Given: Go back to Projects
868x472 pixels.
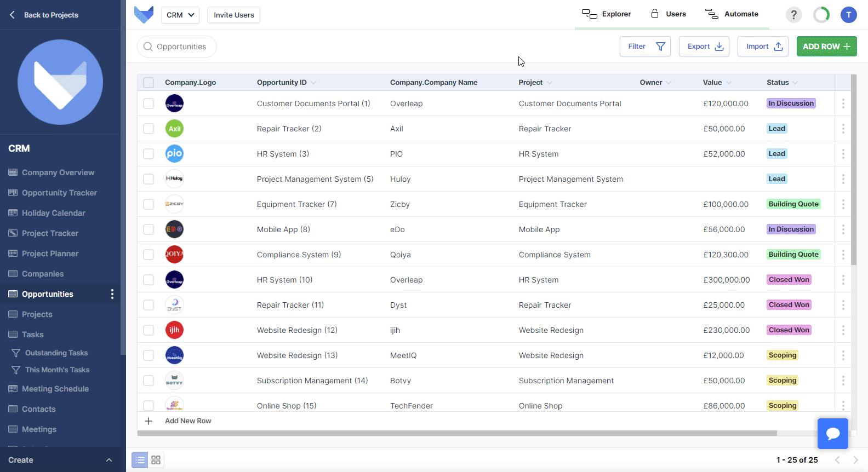Looking at the screenshot, I should point(44,15).
